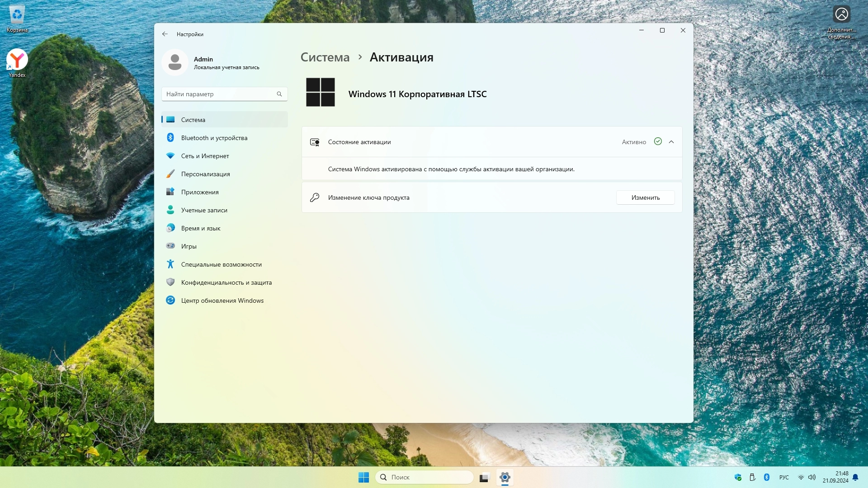Open the Windows Start menu
The image size is (868, 488).
363,477
